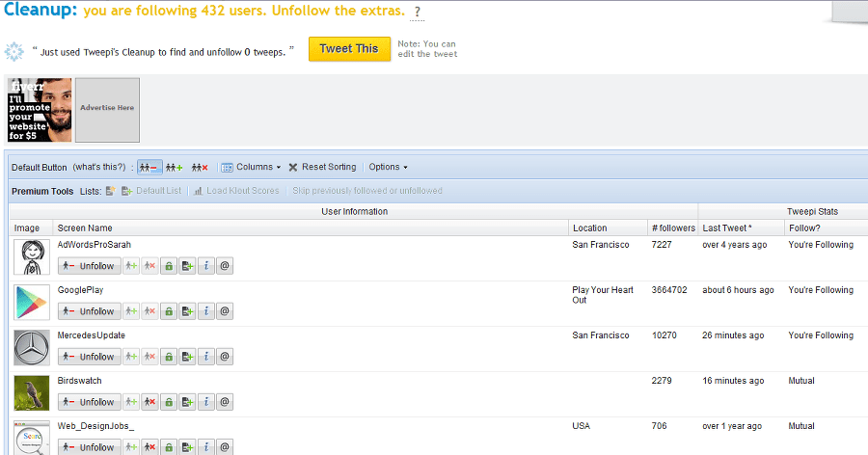Click the green lock icon for MercedesUpdate

168,357
